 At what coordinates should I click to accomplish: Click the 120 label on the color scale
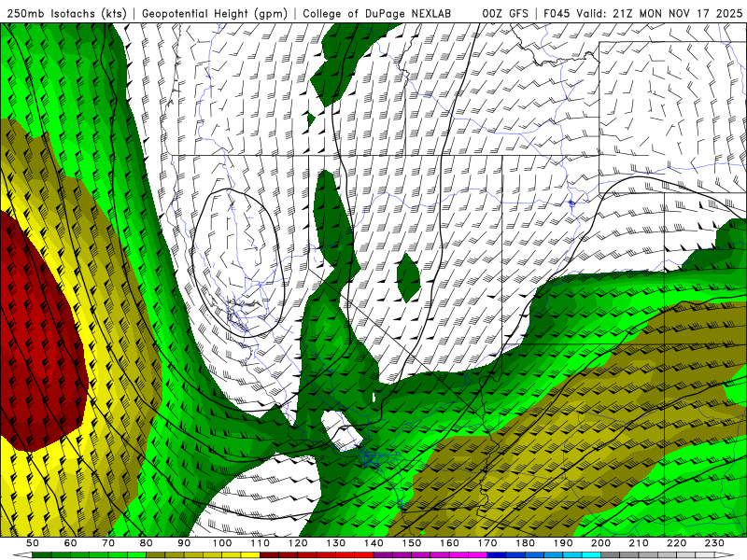pyautogui.click(x=298, y=543)
